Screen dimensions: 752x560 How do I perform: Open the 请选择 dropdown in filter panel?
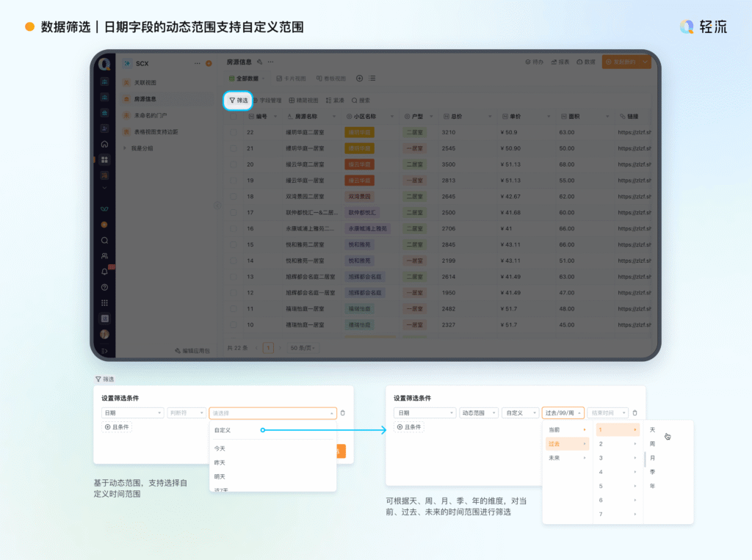[272, 413]
